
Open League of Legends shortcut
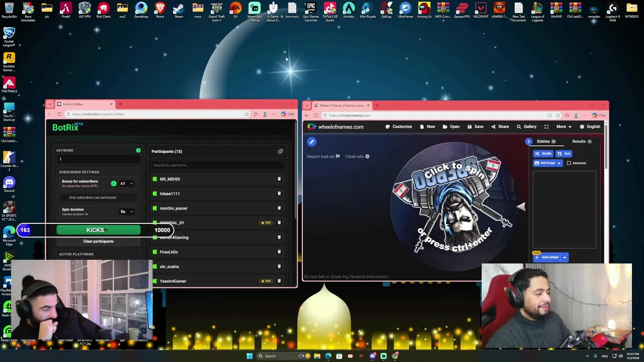point(537,12)
